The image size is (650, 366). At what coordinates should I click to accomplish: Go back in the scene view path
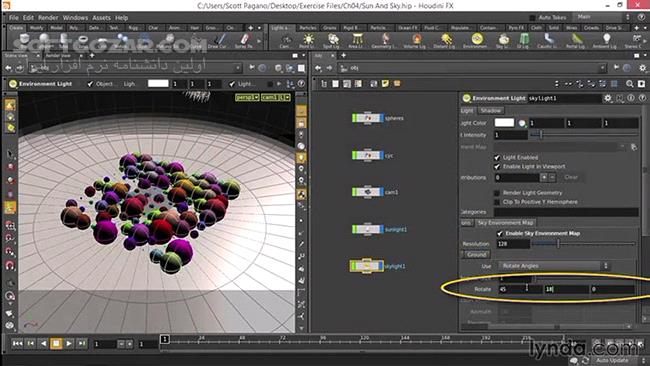[9, 68]
